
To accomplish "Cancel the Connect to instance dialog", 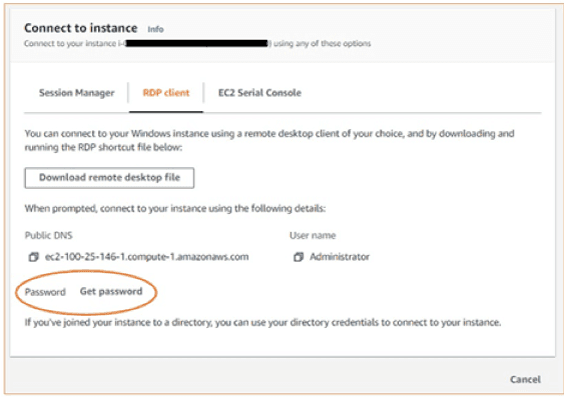I will 525,379.
